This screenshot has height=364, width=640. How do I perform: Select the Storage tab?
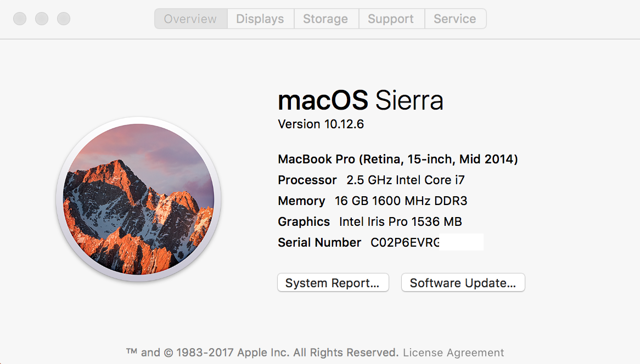pyautogui.click(x=325, y=19)
